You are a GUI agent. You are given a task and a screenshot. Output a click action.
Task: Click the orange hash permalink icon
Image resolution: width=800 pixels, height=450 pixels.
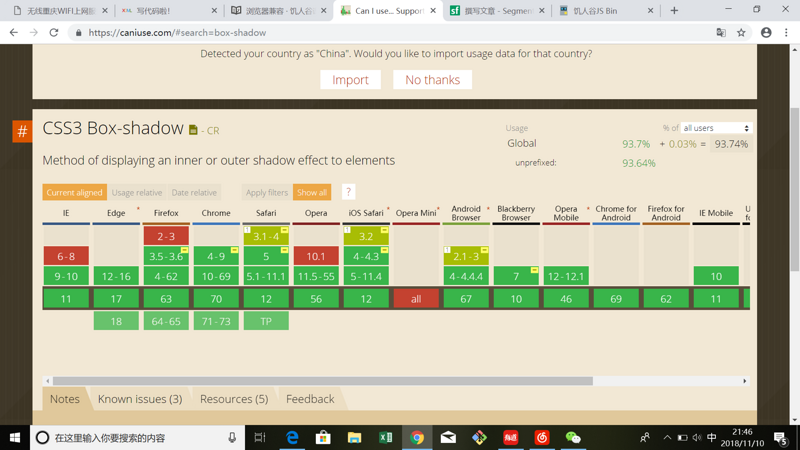coord(22,131)
